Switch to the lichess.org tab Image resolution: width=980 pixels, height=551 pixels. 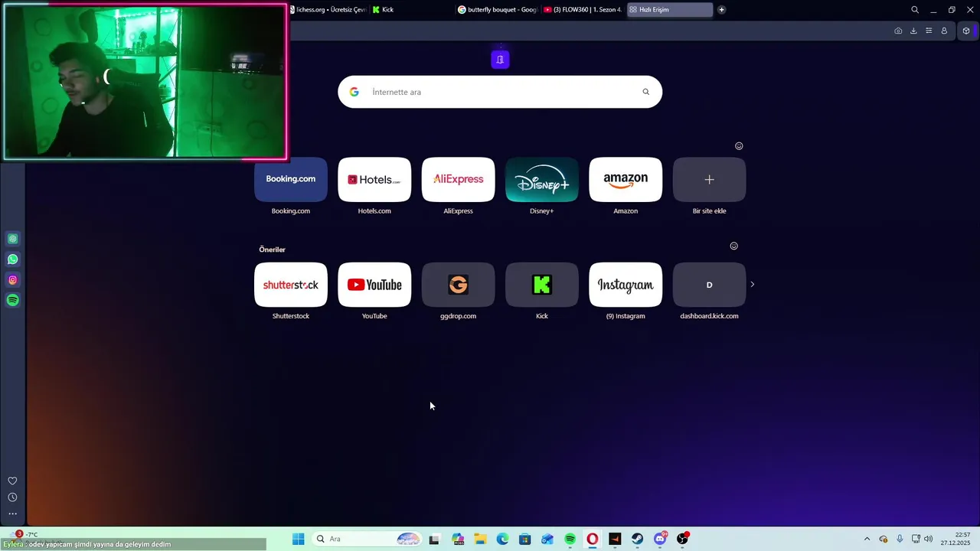pyautogui.click(x=328, y=10)
